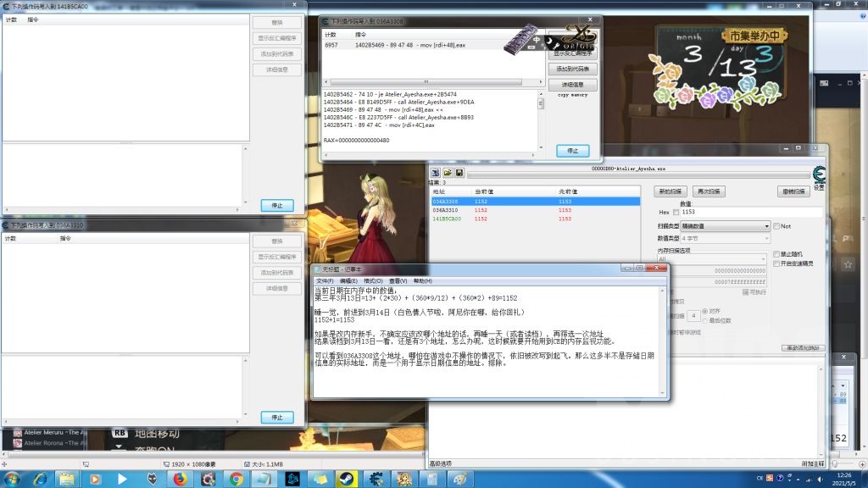Open the 帮助 menu in Notepad
This screenshot has width=868, height=488.
click(420, 281)
